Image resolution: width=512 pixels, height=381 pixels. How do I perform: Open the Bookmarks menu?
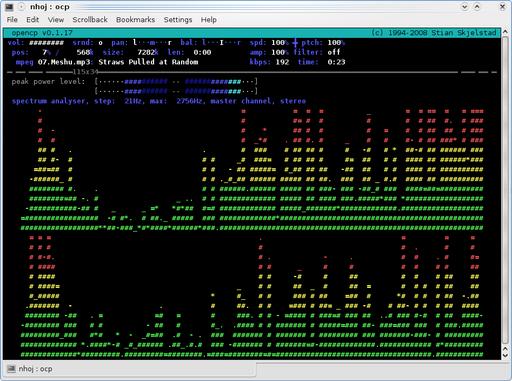point(135,20)
